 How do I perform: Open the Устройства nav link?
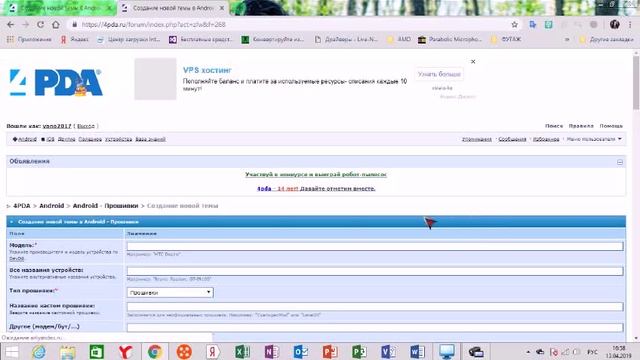tap(118, 139)
